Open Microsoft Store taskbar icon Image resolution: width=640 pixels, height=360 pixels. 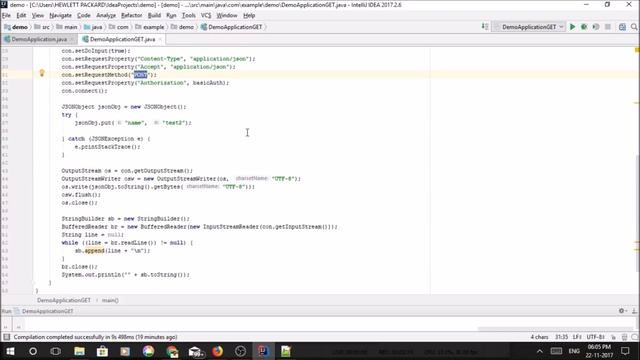tap(102, 351)
